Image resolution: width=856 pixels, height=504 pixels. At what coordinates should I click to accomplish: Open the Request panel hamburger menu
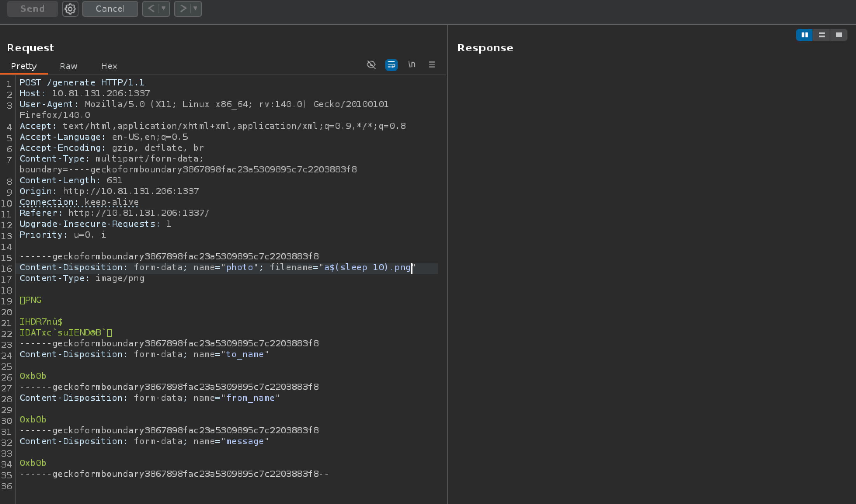point(432,64)
